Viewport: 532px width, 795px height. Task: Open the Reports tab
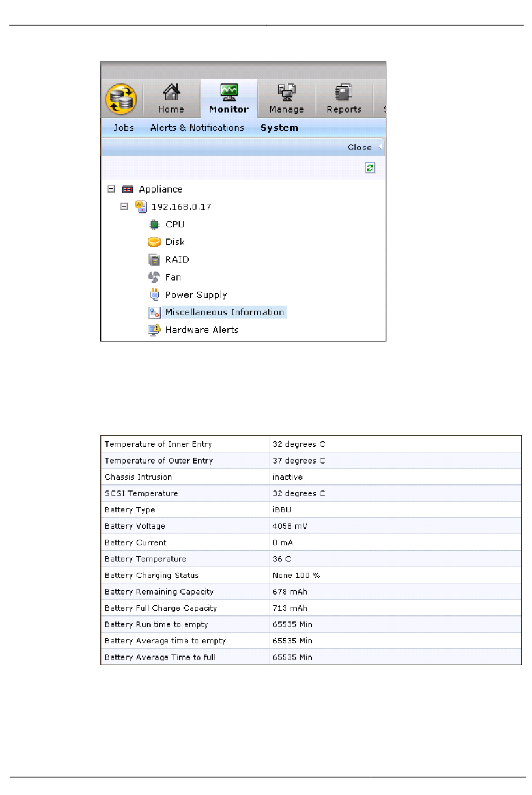click(x=344, y=99)
